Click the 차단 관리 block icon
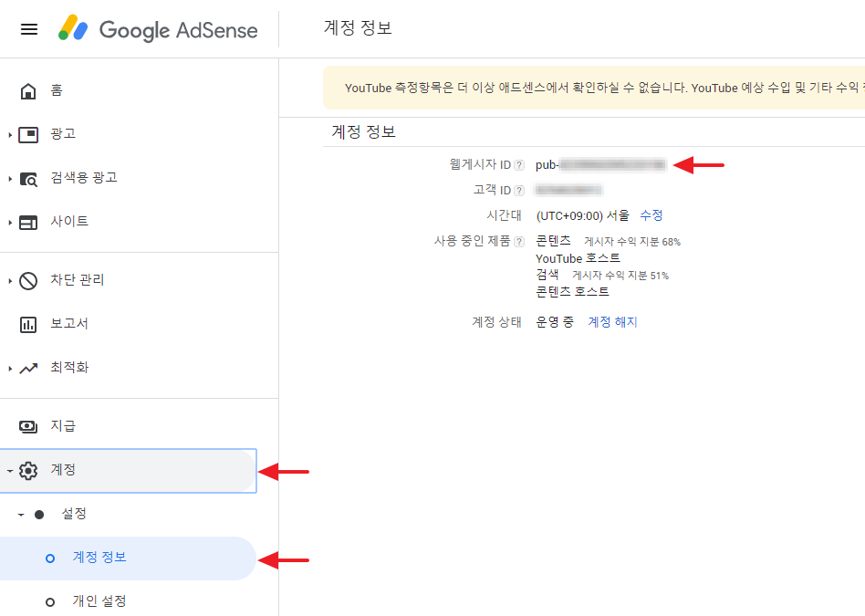 pyautogui.click(x=28, y=281)
